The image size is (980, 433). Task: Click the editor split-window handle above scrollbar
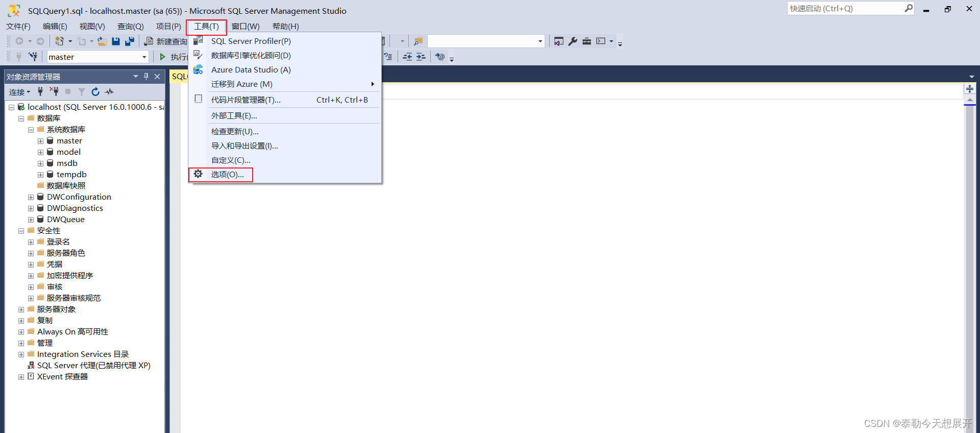(x=970, y=89)
